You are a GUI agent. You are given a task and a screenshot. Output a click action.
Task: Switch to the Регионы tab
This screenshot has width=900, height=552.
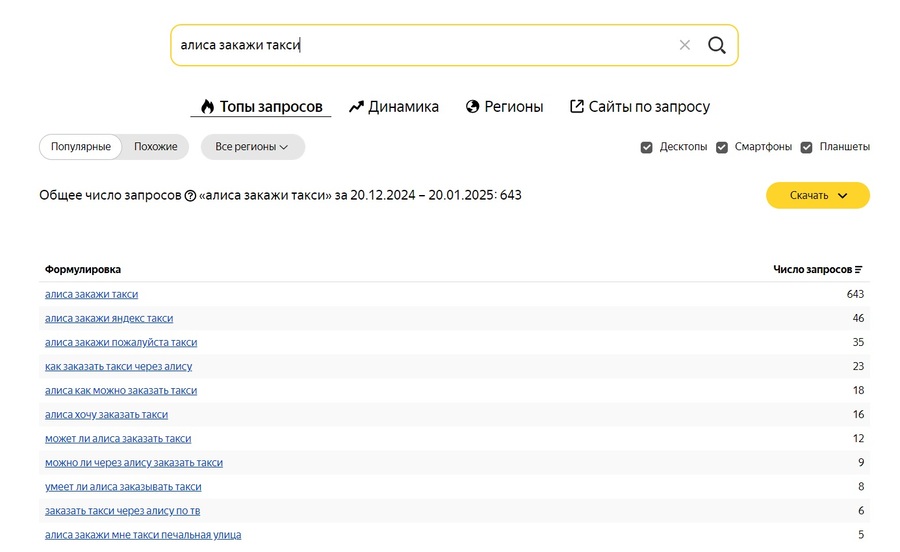504,107
